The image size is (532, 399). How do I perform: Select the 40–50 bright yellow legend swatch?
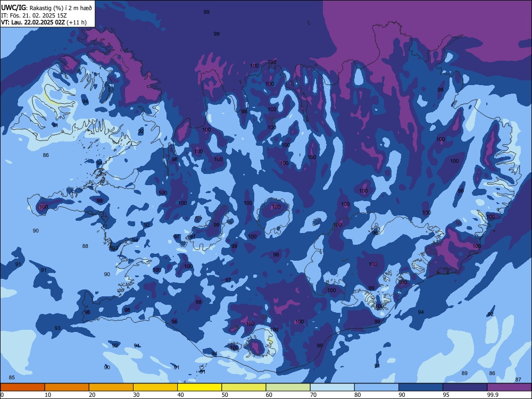coord(199,387)
